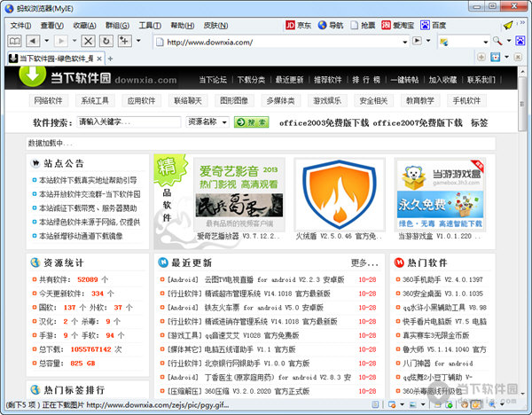Open the 百度 paw bookmark
The width and height of the screenshot is (532, 415).
433,25
